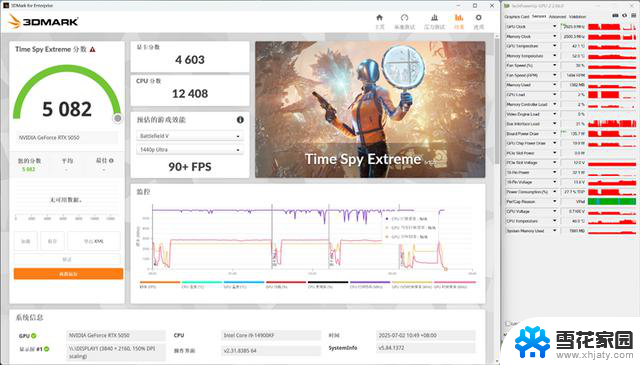Click the Load button under the score chart
640x365 pixels.
point(26,241)
